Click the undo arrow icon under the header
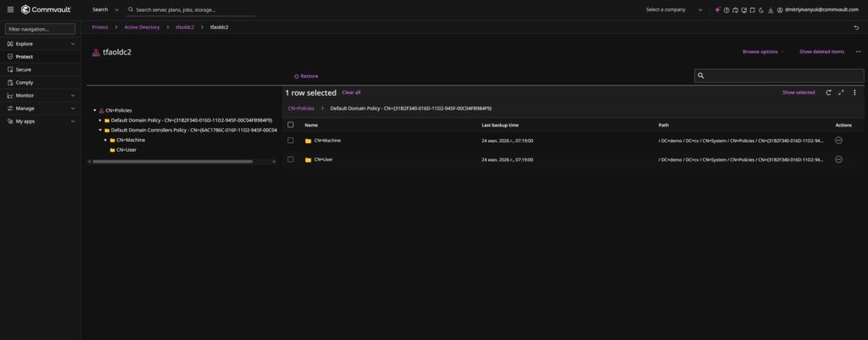Image resolution: width=868 pixels, height=340 pixels. pos(856,27)
